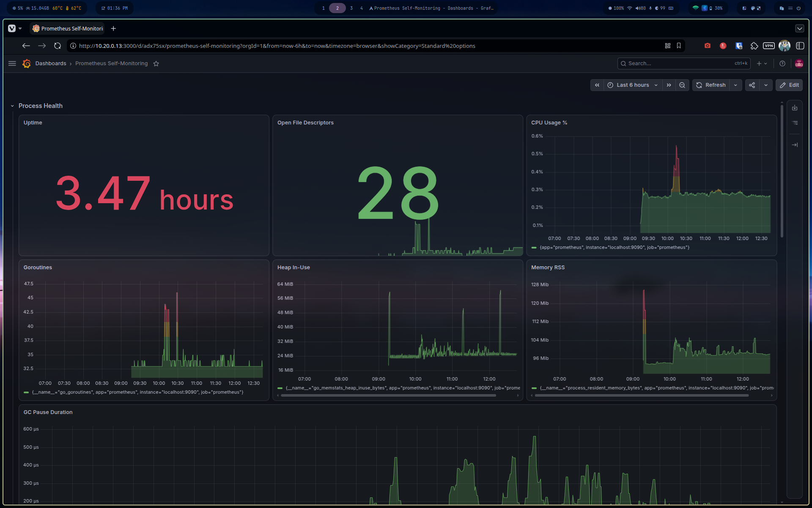812x508 pixels.
Task: Click the Grafana logo home icon
Action: 27,63
